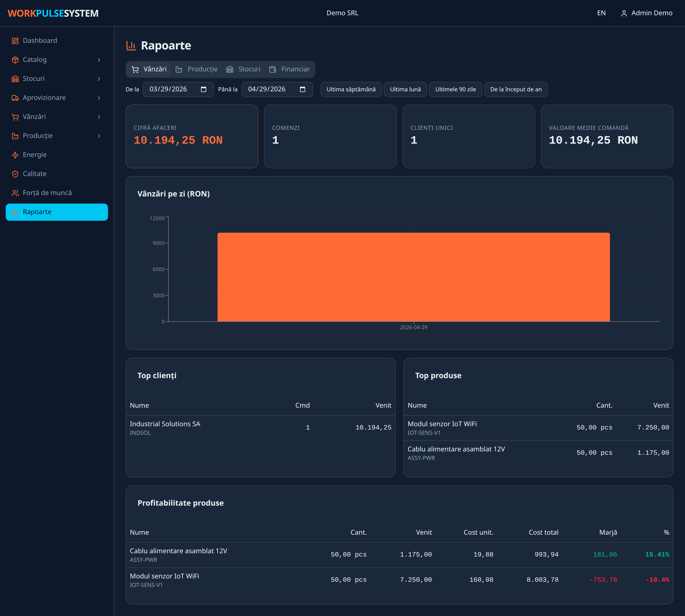Click the Aprovizionare truck icon
Image resolution: width=685 pixels, height=616 pixels.
click(x=15, y=98)
